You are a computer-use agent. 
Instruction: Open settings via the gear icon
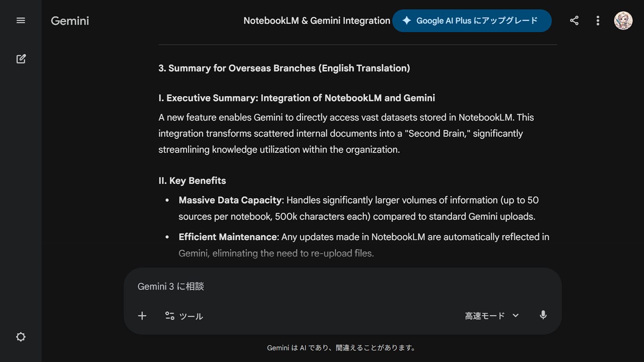pos(21,337)
